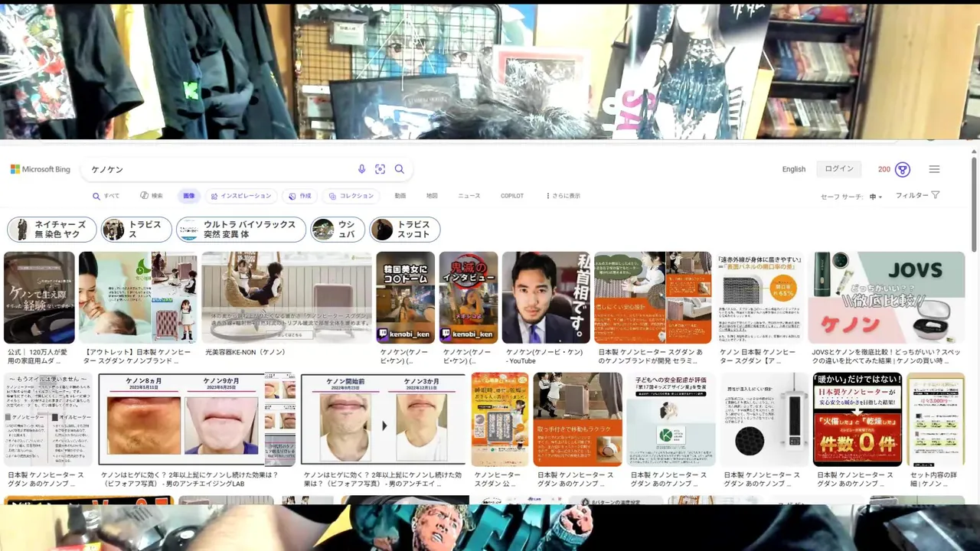Open the インスピレーション tab
This screenshot has width=980, height=551.
click(x=241, y=196)
